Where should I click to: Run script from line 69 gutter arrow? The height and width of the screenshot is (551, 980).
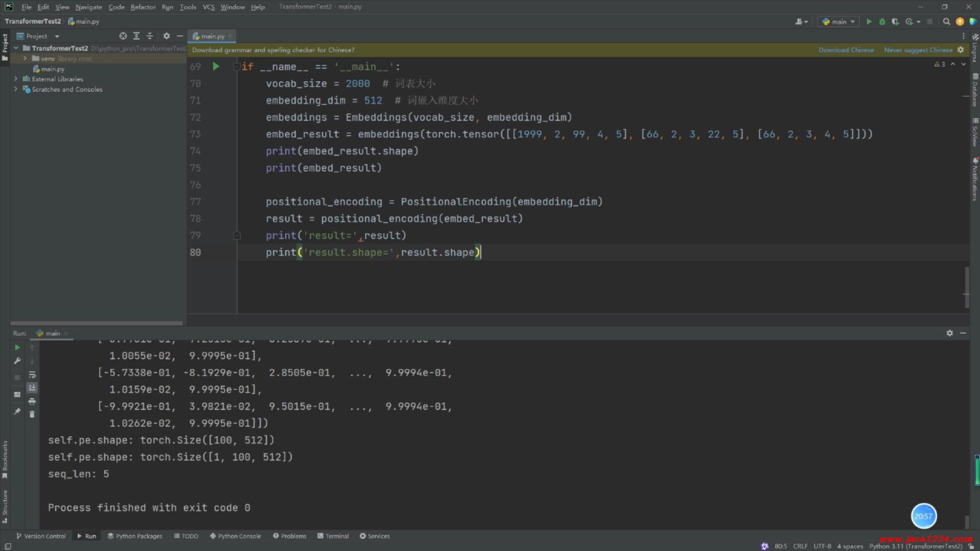(216, 66)
